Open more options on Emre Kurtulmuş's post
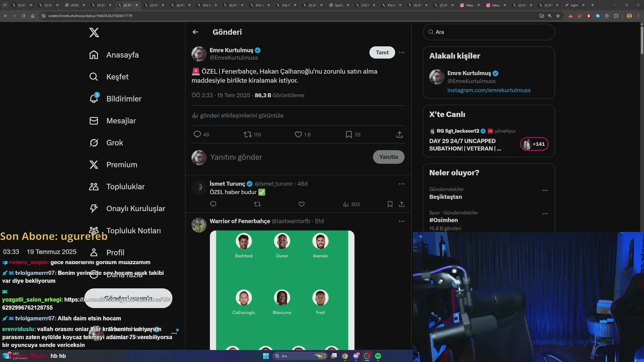Viewport: 644px width, 362px height. point(401,52)
